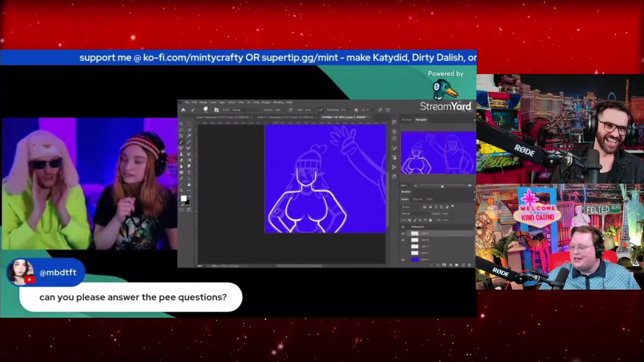Switch to the Paths tab

point(429,199)
